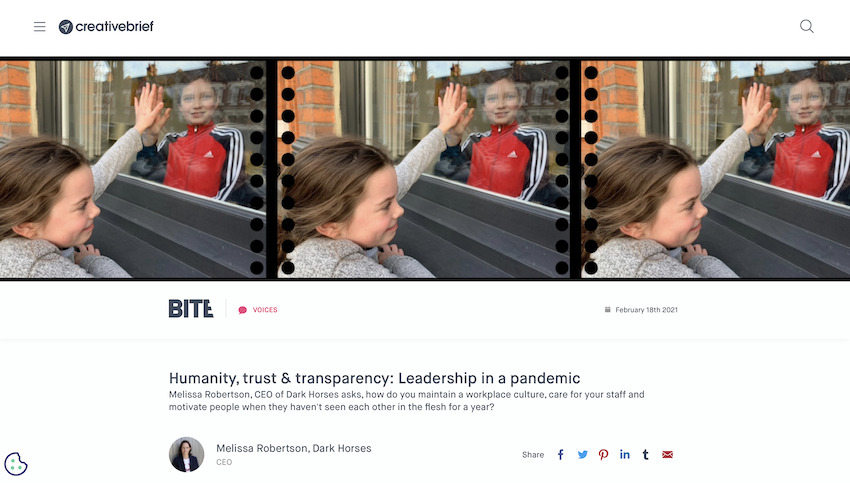
Task: Pin the article on Pinterest
Action: coord(603,455)
